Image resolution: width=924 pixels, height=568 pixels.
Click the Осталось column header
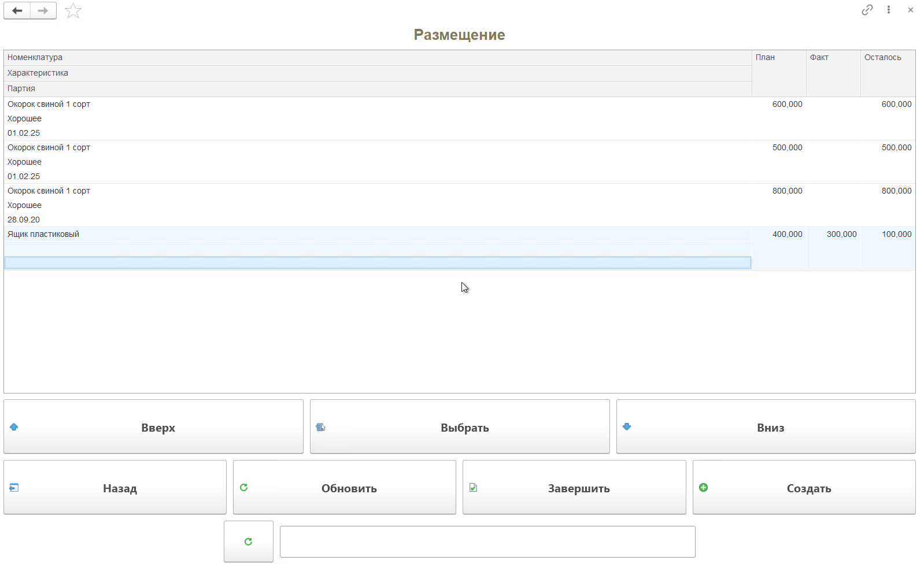(882, 57)
